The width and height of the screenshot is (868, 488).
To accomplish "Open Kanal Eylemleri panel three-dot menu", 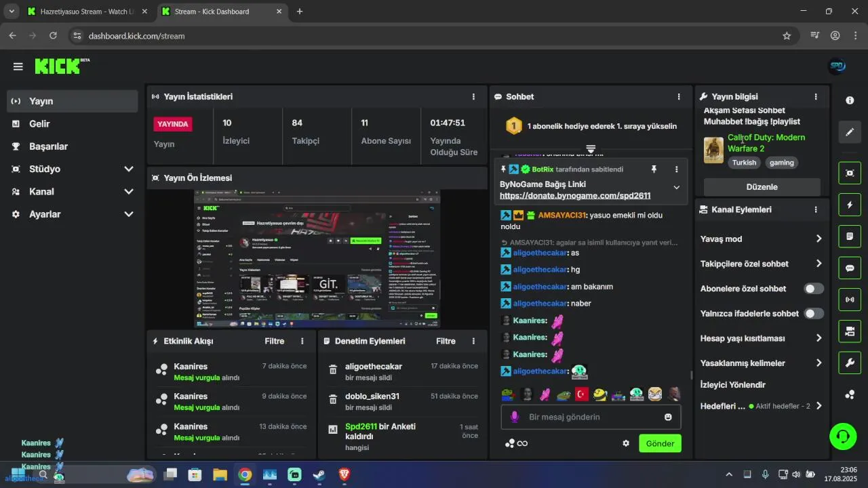I will pos(816,210).
